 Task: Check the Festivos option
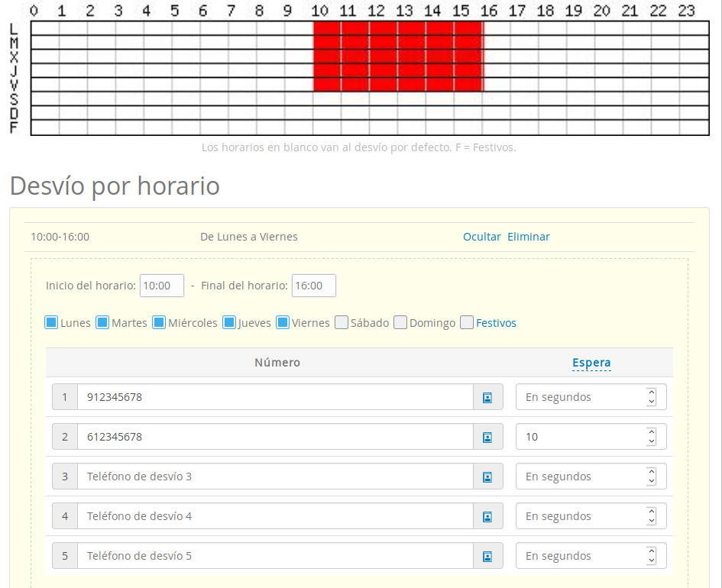(466, 322)
